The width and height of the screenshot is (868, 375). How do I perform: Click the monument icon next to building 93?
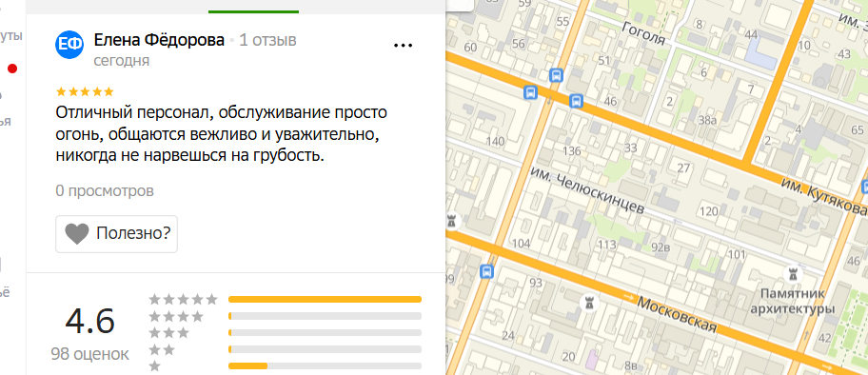click(588, 302)
